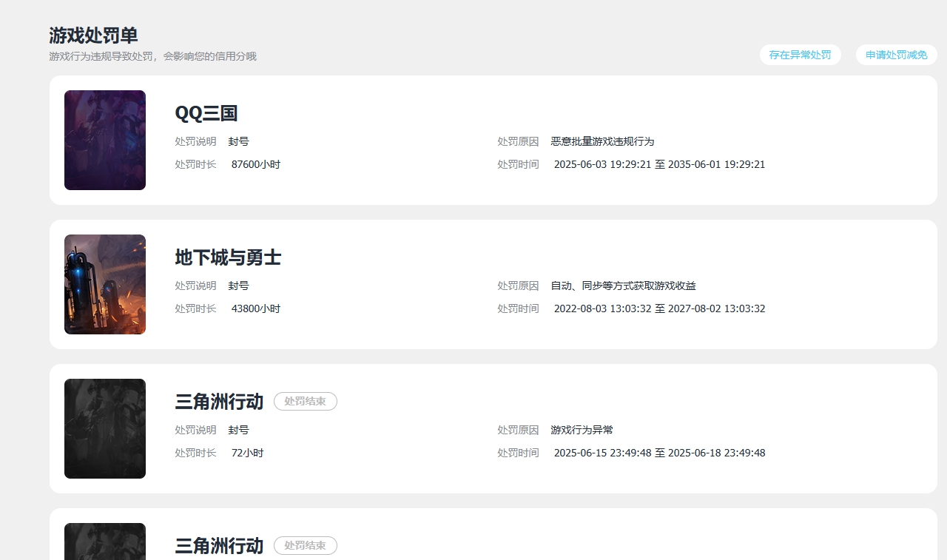Click the 2025-06-15 23:49:48 time range
947x560 pixels.
(x=659, y=453)
